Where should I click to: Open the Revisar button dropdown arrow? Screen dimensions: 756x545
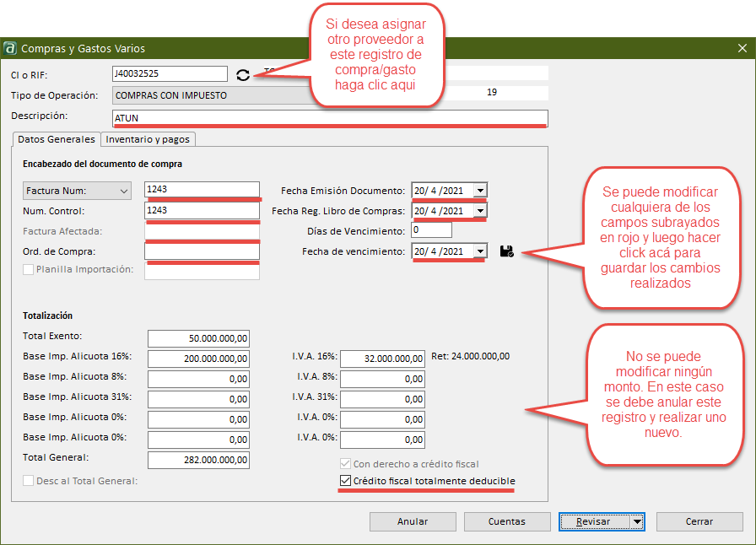635,521
